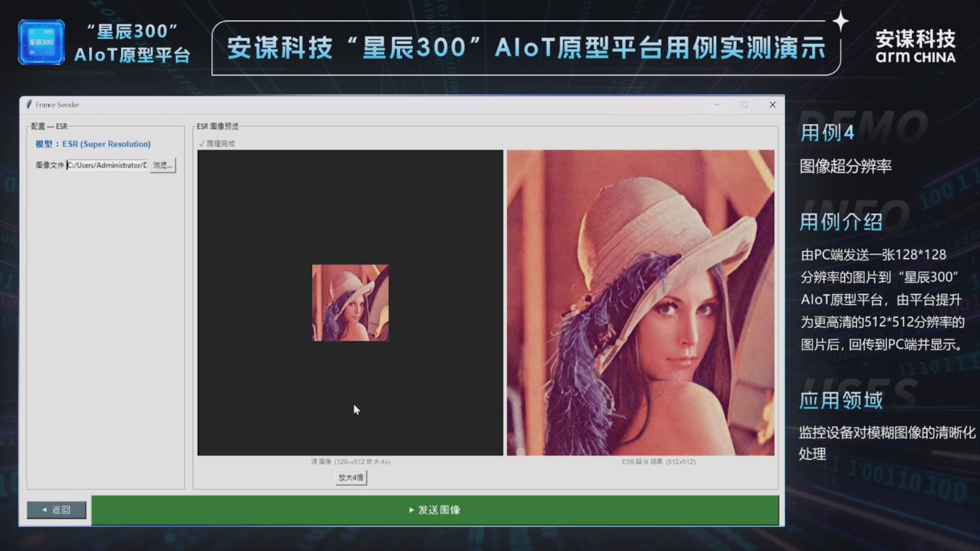Click the 图像文件 field label
980x551 pixels.
point(50,165)
